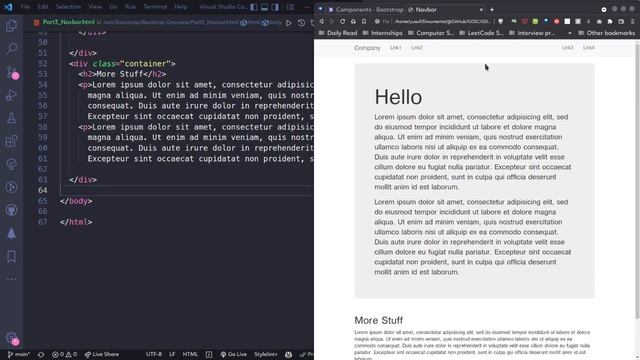Open the Other bookmarks folder

coord(606,33)
